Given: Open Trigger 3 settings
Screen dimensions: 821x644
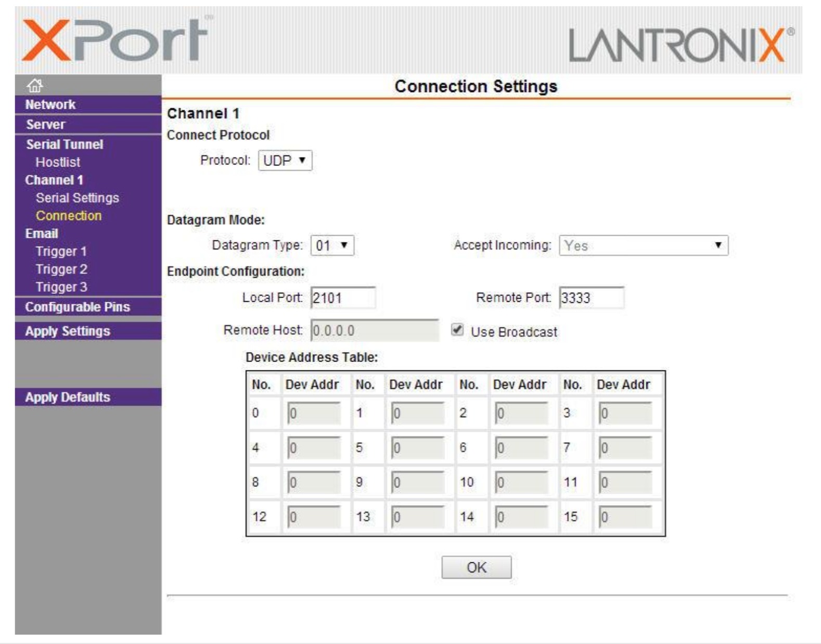Looking at the screenshot, I should point(61,287).
